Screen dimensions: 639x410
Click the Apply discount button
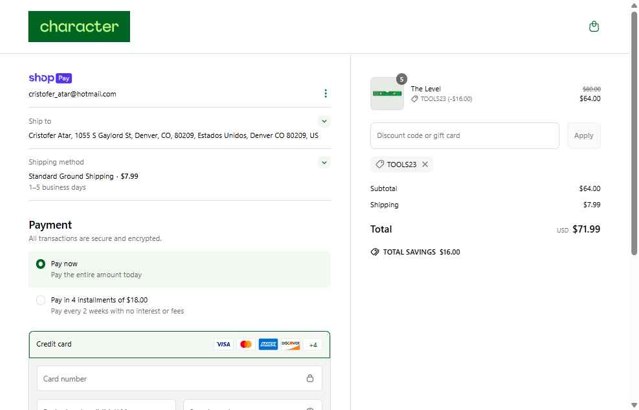pyautogui.click(x=584, y=135)
